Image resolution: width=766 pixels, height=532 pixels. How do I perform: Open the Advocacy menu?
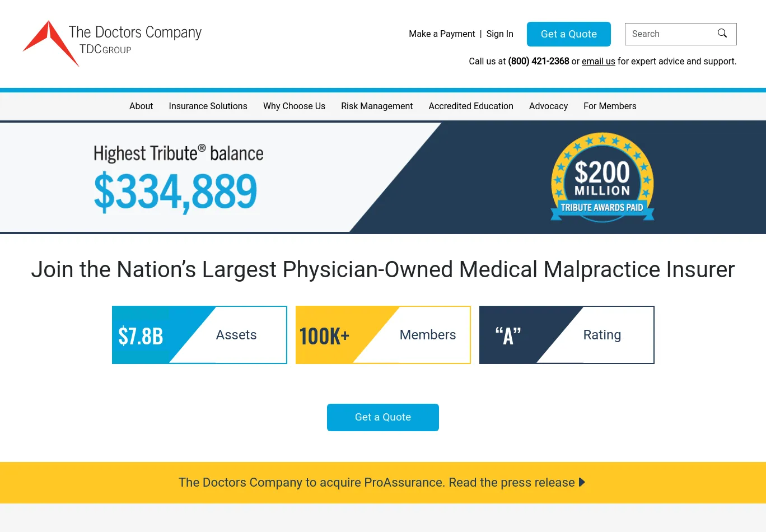pos(548,106)
